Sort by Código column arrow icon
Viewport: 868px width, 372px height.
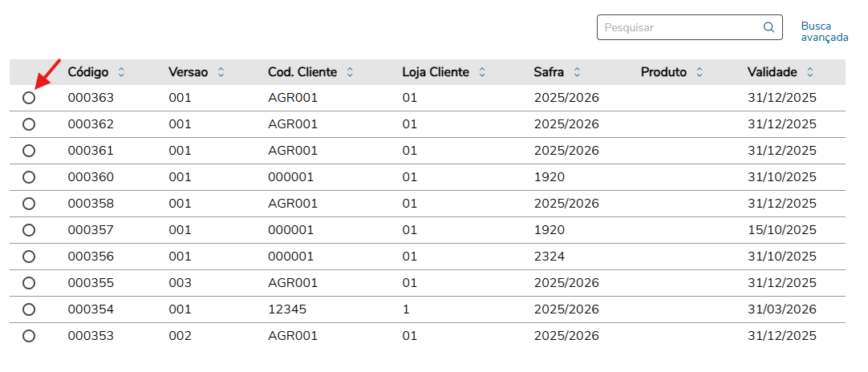[121, 72]
